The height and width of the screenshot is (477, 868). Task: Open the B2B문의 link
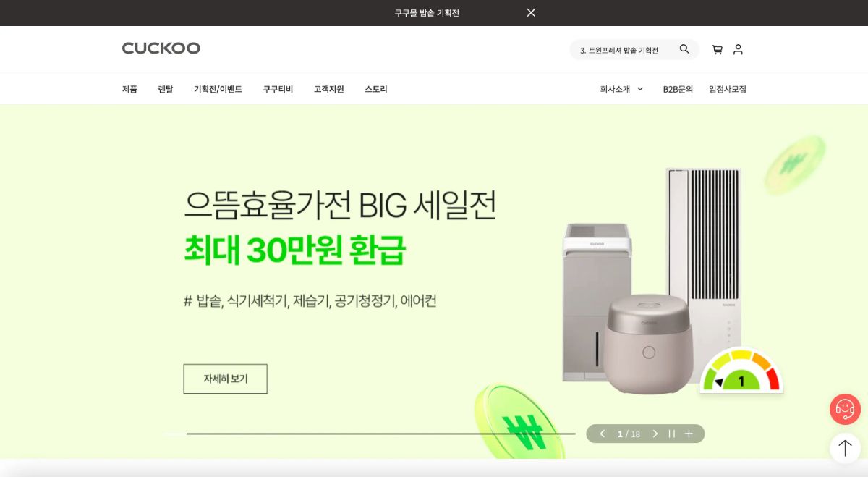[x=678, y=89]
